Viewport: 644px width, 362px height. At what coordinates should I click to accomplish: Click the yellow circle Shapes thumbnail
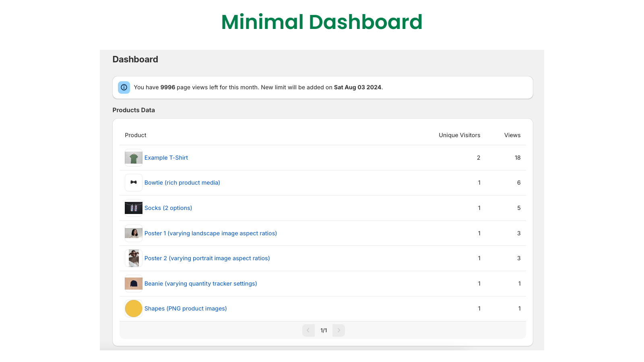[133, 308]
